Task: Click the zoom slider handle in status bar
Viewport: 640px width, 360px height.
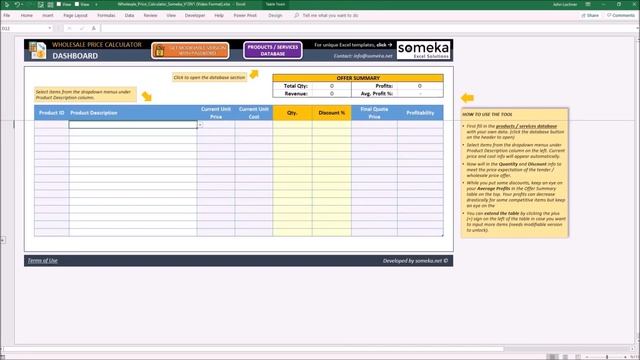Action: tap(607, 357)
